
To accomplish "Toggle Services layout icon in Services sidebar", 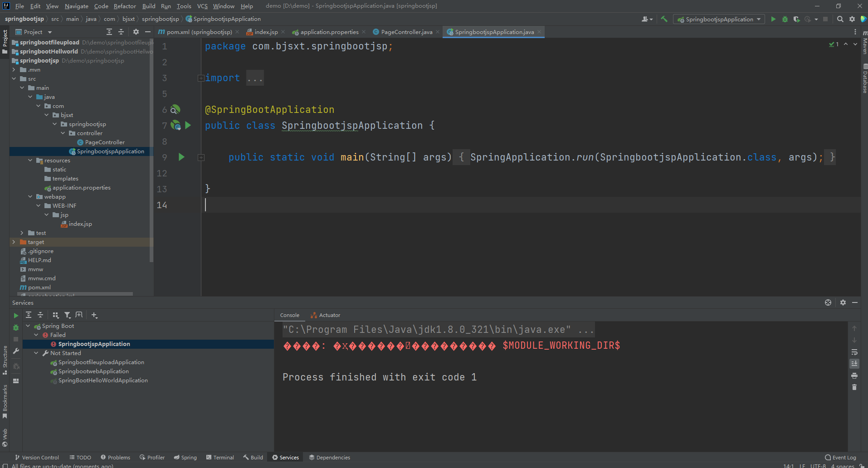I will pos(16,381).
